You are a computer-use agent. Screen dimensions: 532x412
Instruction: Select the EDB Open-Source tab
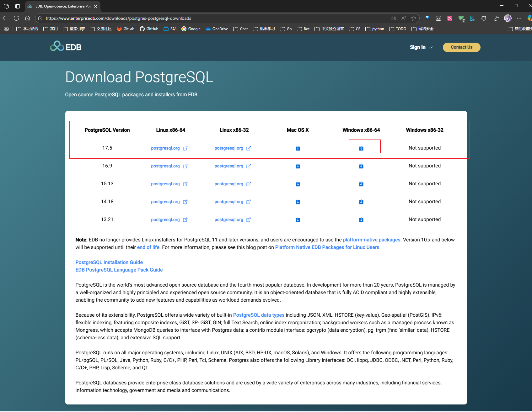[x=62, y=6]
